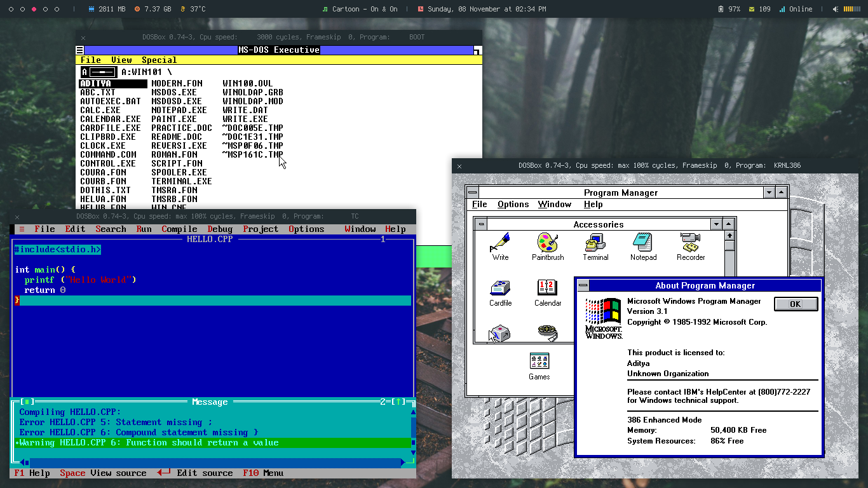This screenshot has width=868, height=488.
Task: Open the Project menu in Turbo C
Action: (261, 229)
